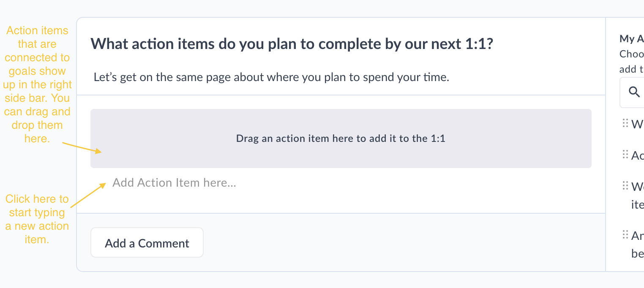Click drag handle of first sidebar action item

point(625,123)
